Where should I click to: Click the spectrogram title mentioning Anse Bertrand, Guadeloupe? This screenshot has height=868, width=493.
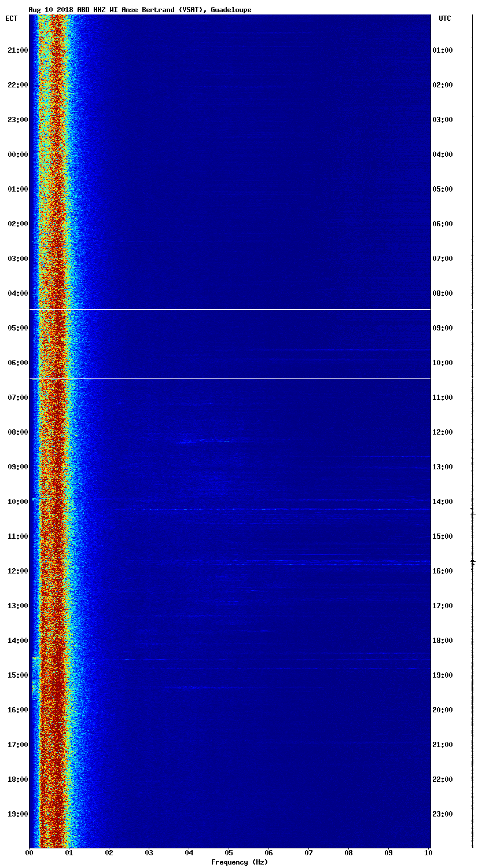coord(139,10)
